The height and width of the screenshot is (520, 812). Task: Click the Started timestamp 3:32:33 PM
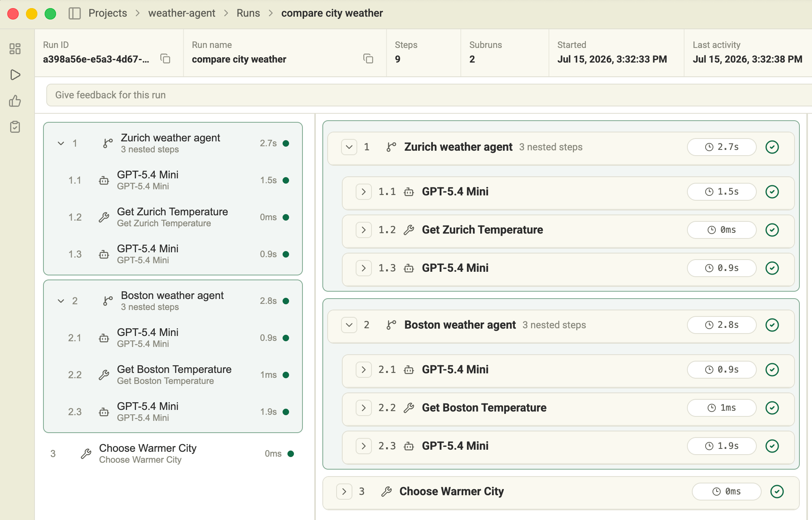tap(612, 59)
